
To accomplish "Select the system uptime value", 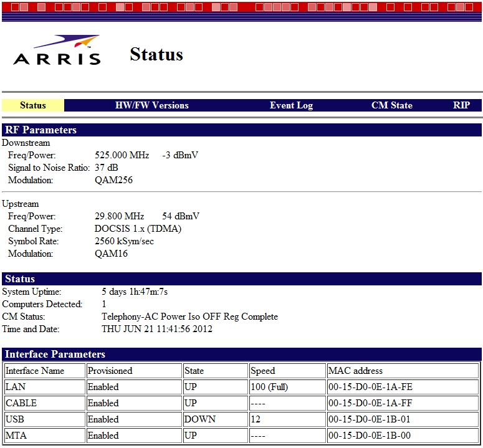I will [x=135, y=292].
